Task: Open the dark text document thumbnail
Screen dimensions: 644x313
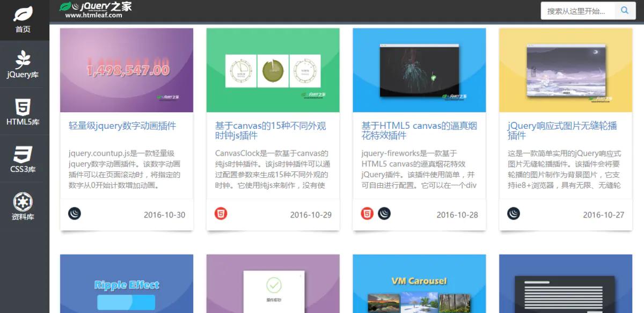Action: pos(566,283)
